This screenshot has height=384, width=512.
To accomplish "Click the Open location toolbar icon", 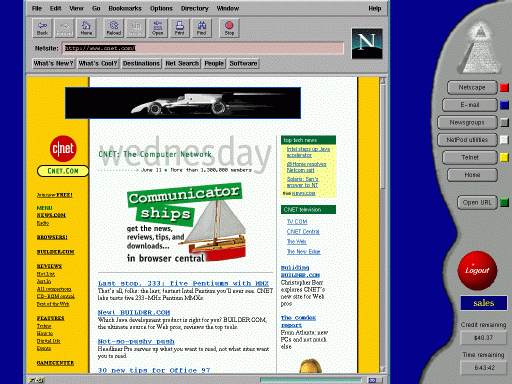I will pyautogui.click(x=158, y=28).
